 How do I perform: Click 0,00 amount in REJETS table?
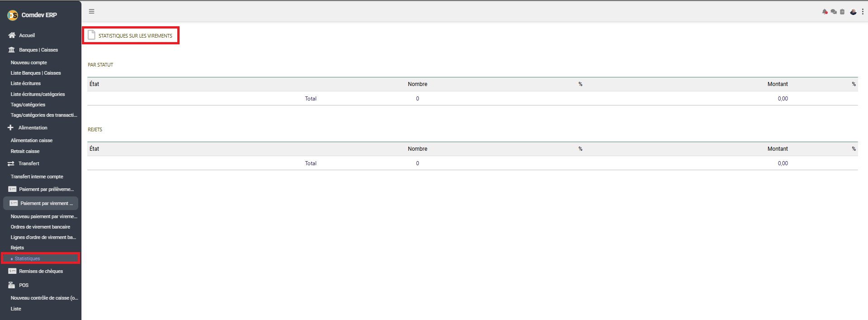click(783, 163)
